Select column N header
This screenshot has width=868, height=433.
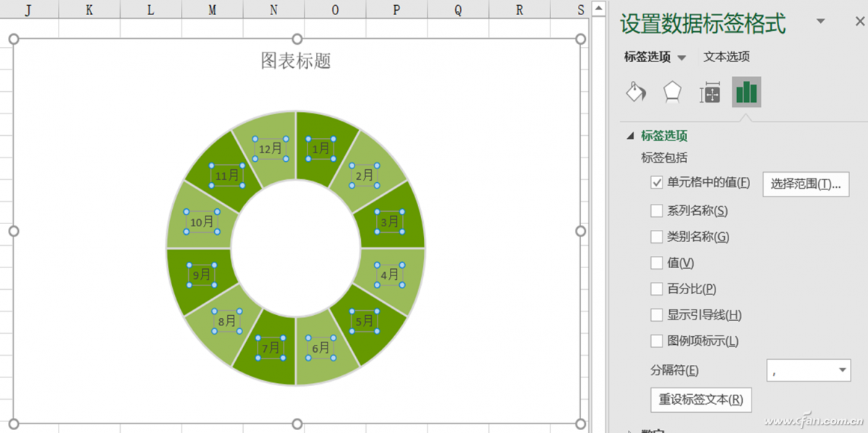coord(273,9)
